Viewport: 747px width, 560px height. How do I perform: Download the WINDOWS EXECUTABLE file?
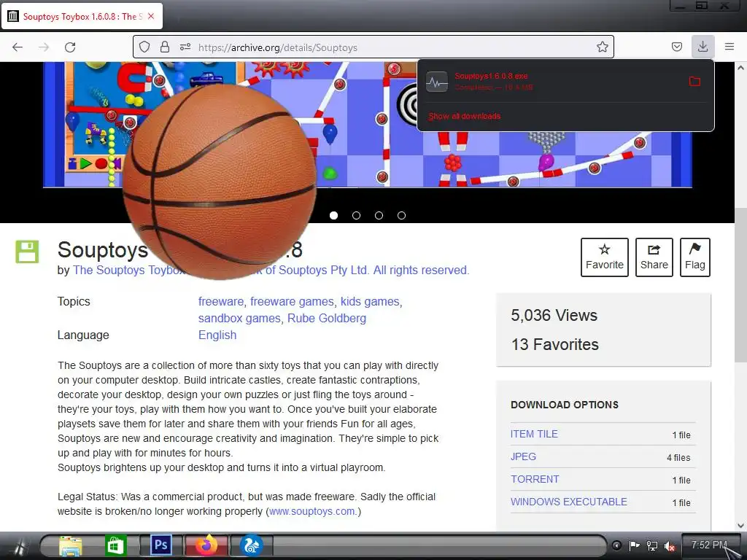pos(569,502)
